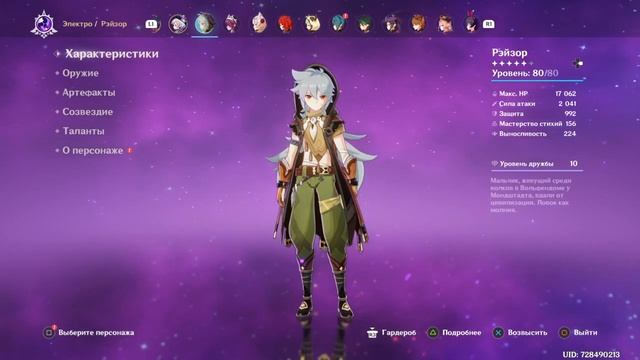This screenshot has height=360, width=640.
Task: Click the blue level progress bar under Уровень
Action: (x=537, y=81)
